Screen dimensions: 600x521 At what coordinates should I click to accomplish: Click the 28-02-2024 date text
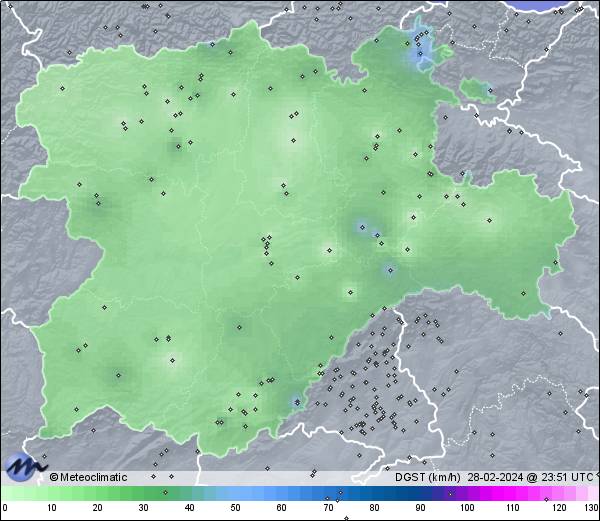495,477
